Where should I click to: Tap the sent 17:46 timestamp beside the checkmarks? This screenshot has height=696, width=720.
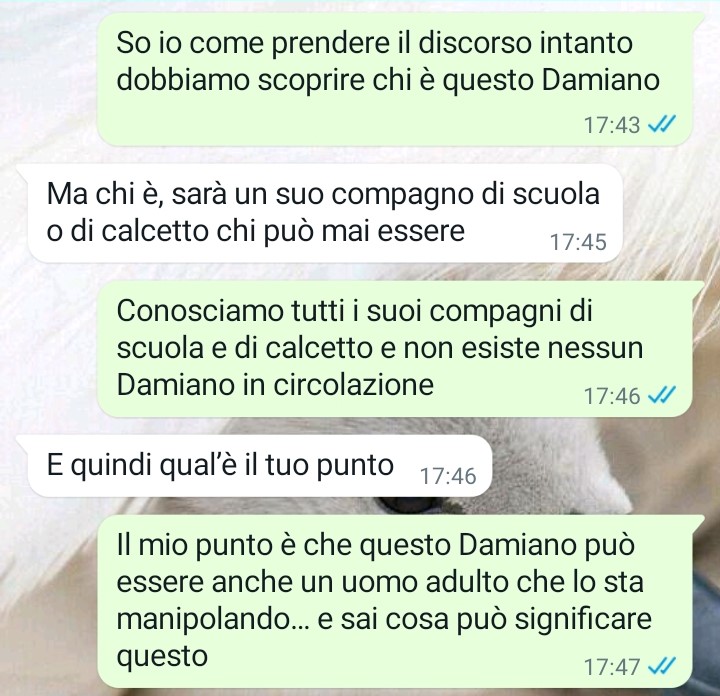612,396
